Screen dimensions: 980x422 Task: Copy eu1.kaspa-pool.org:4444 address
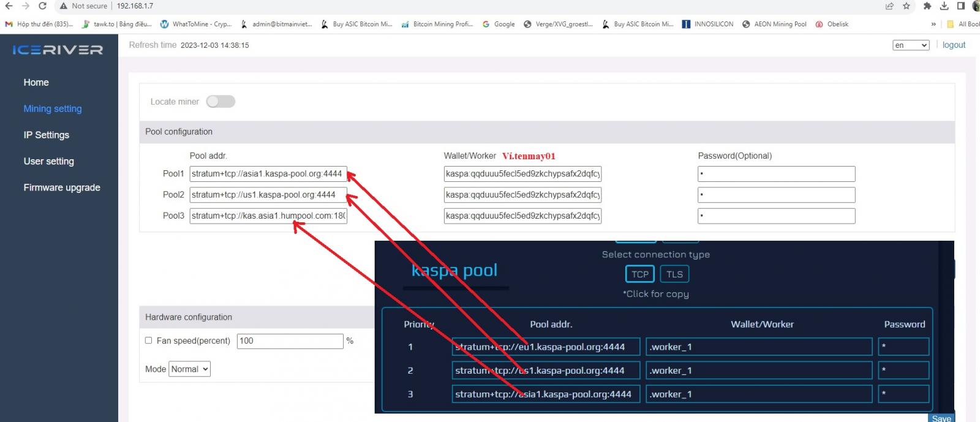(x=546, y=347)
